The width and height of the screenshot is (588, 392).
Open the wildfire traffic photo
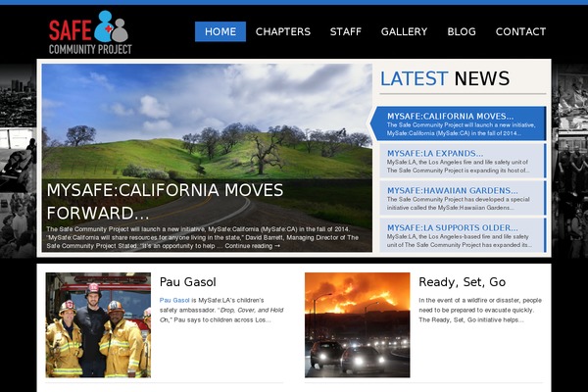(x=358, y=324)
